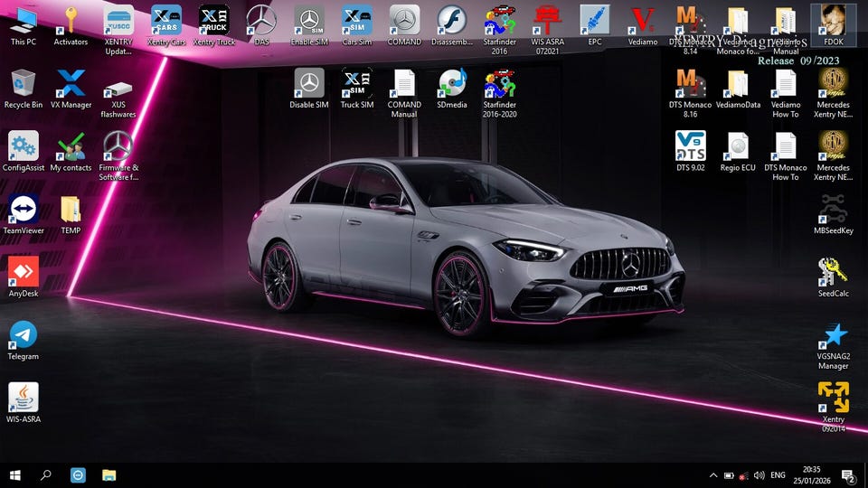The width and height of the screenshot is (868, 488).
Task: Launch ConfigAssist gears icon
Action: [24, 152]
